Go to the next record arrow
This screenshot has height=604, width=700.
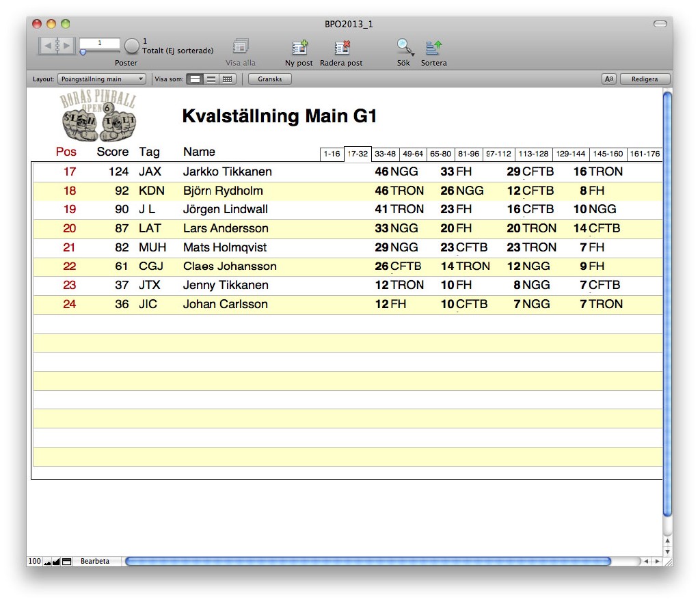click(x=66, y=46)
